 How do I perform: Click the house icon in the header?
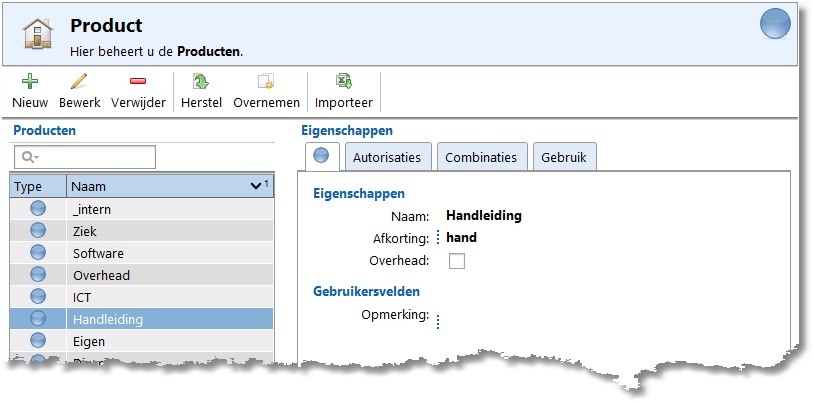(x=38, y=35)
